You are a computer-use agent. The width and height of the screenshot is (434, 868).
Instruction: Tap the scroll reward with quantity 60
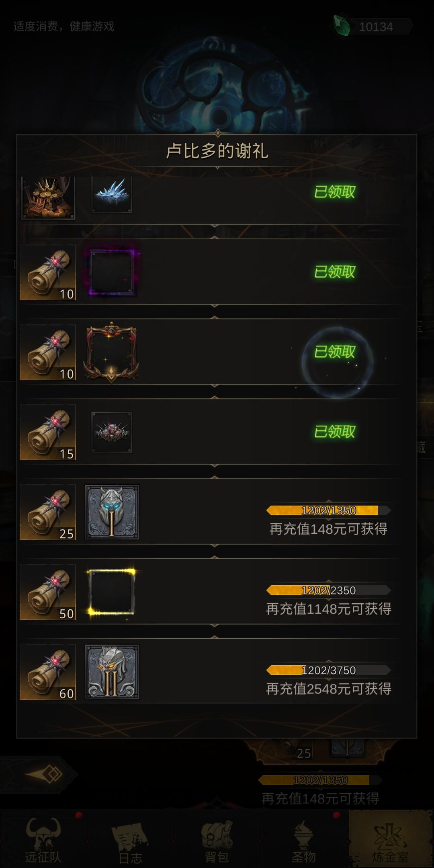point(48,672)
